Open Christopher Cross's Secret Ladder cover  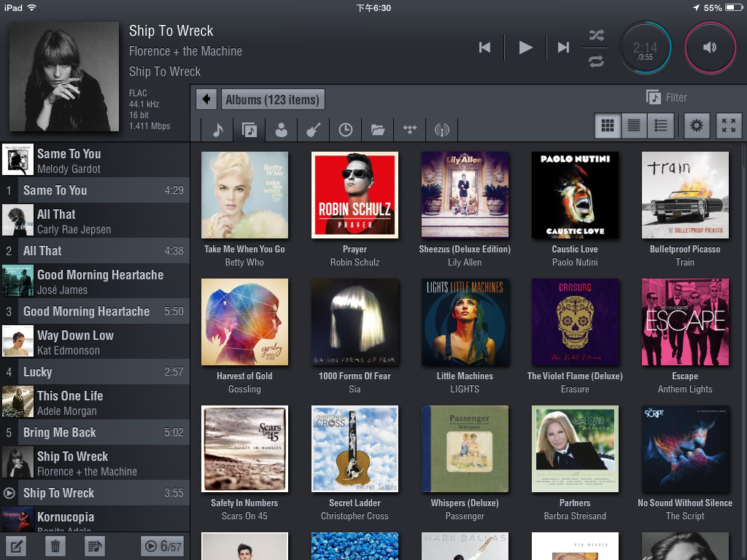click(355, 448)
